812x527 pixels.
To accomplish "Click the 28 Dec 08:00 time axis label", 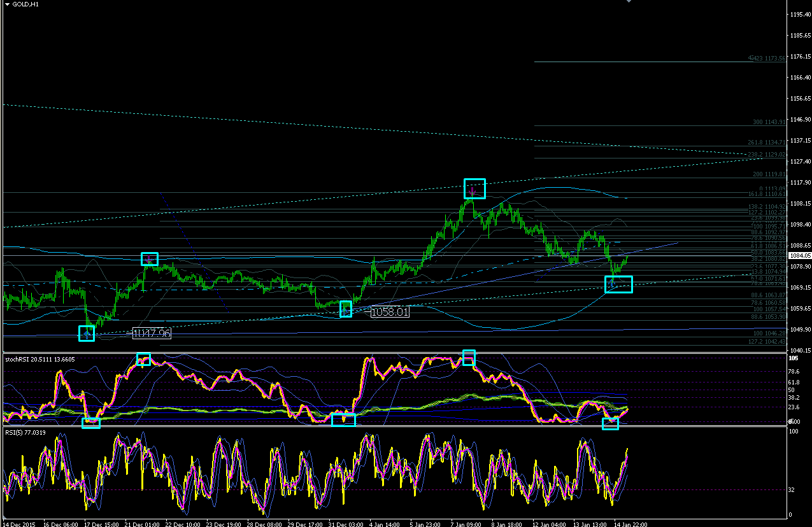I will click(x=263, y=524).
